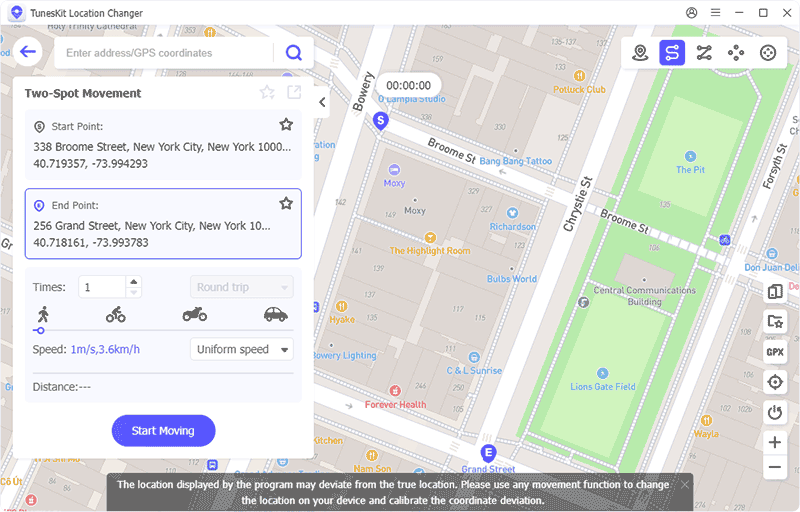Viewport: 800px width, 512px height.
Task: Click the TunesKit app logo icon
Action: 16,13
